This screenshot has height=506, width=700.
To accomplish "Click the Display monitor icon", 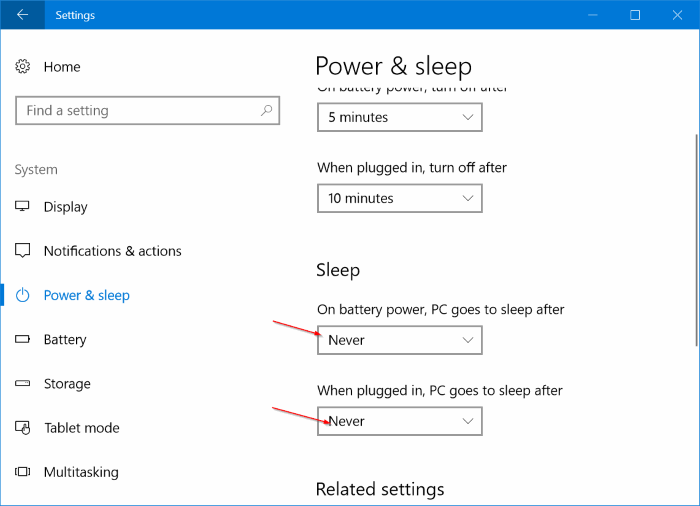I will point(23,207).
